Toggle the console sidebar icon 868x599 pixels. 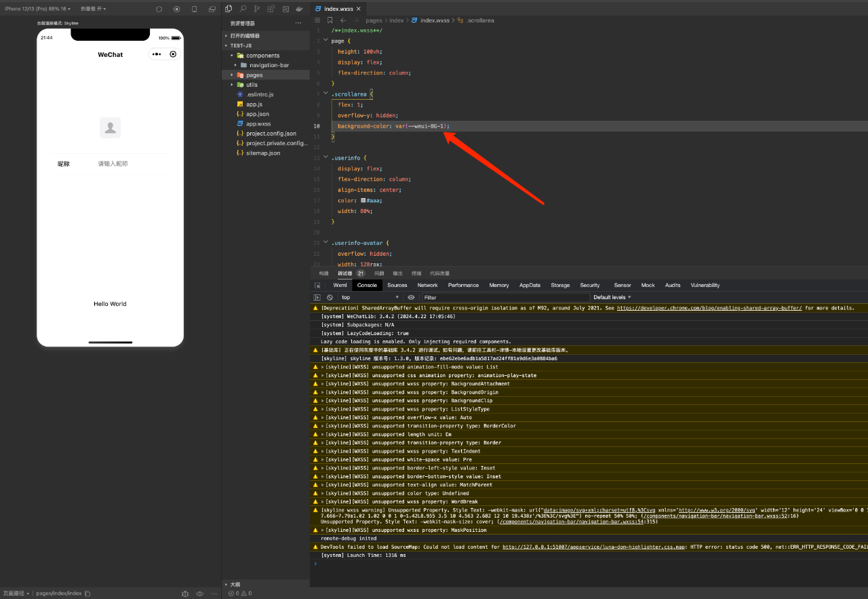(x=317, y=297)
